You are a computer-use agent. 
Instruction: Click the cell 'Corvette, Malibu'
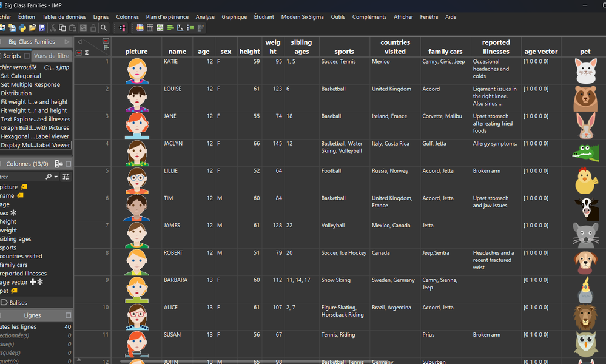click(x=442, y=116)
